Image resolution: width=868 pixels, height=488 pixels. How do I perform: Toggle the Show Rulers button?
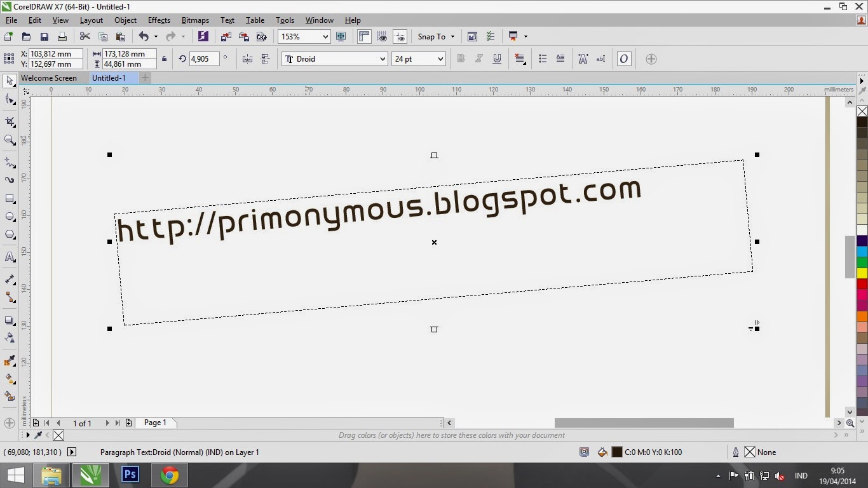(x=364, y=37)
